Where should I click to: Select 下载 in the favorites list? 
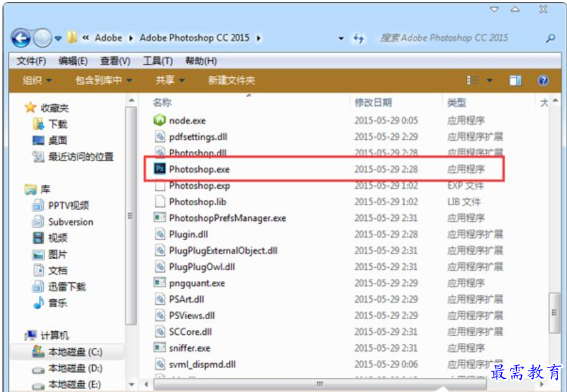coord(58,124)
